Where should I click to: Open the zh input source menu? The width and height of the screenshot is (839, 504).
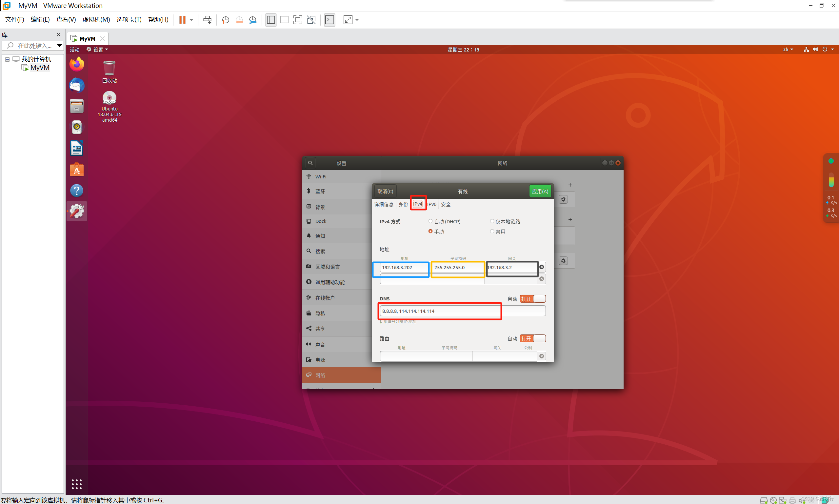(788, 50)
